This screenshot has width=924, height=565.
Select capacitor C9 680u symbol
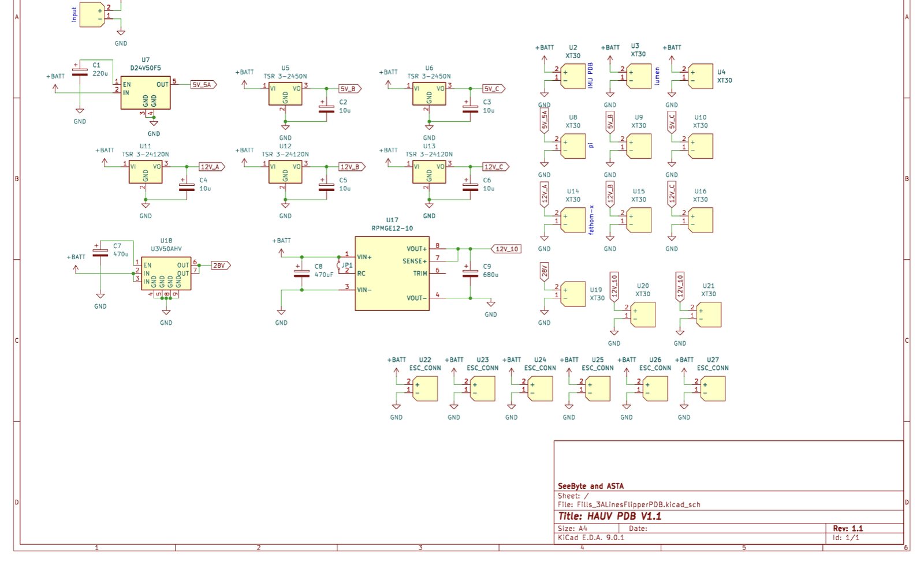tap(471, 272)
